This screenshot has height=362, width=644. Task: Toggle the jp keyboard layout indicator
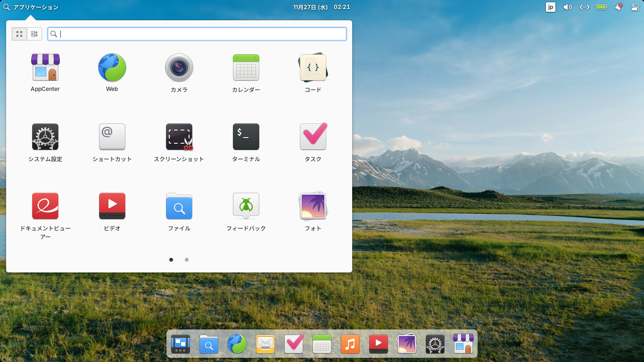pyautogui.click(x=550, y=7)
